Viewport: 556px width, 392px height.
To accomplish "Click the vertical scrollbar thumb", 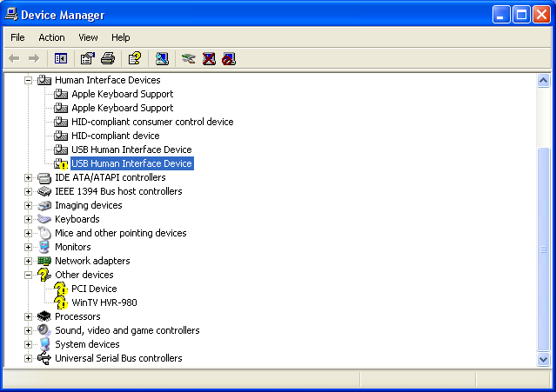I will 543,249.
